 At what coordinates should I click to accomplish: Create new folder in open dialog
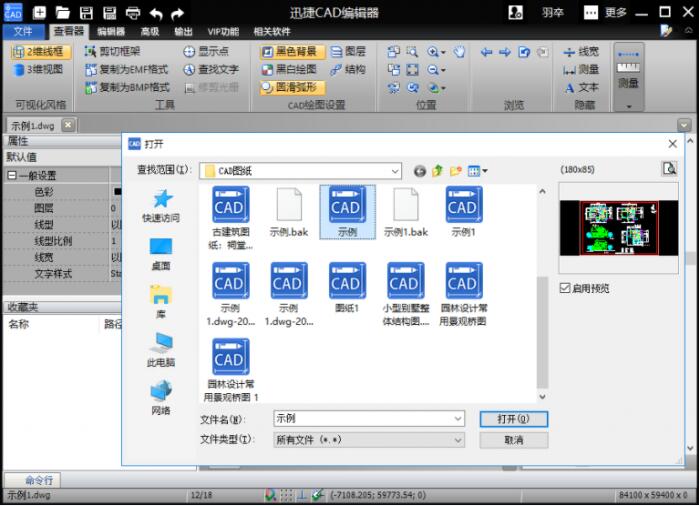[456, 171]
